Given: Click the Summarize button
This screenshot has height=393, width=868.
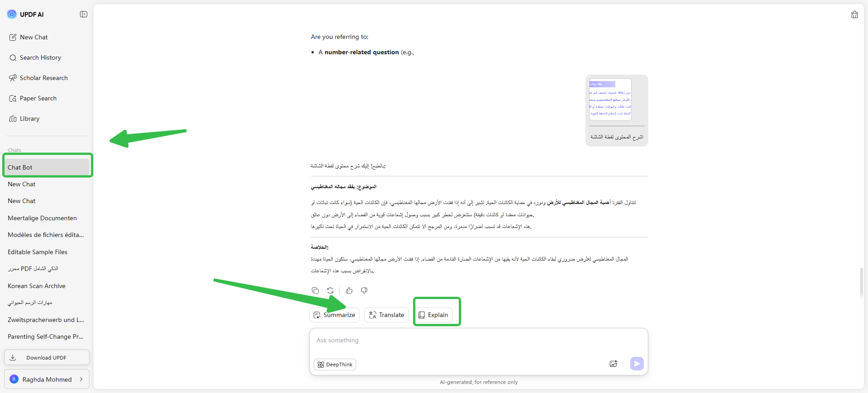Looking at the screenshot, I should 335,315.
